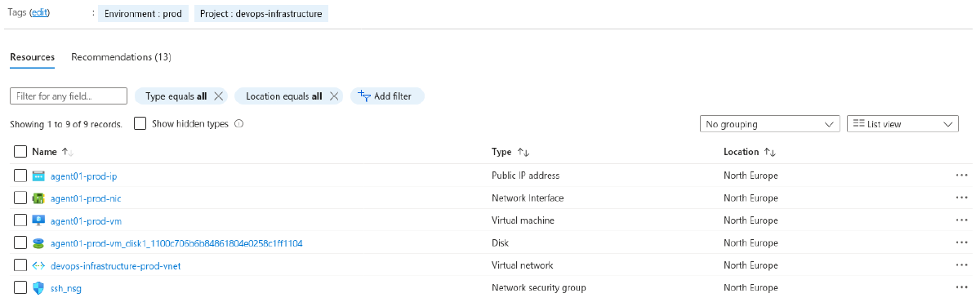The width and height of the screenshot is (980, 298).
Task: Click the Network security group type cell
Action: pyautogui.click(x=539, y=287)
